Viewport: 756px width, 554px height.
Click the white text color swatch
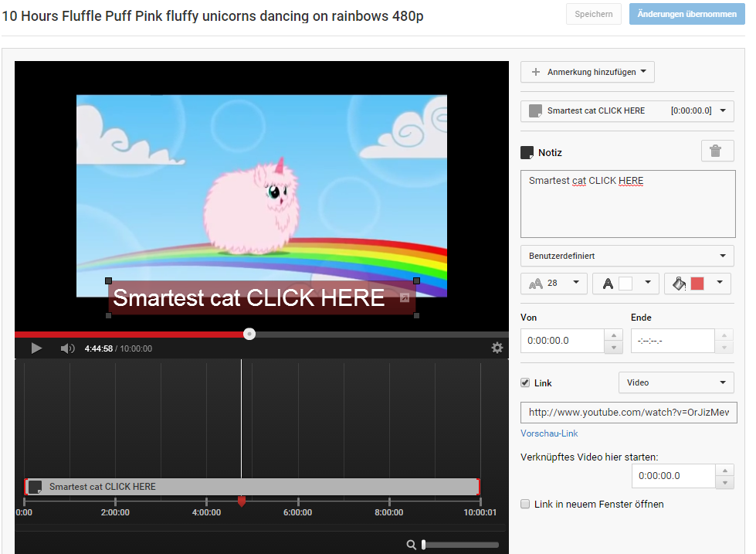[625, 284]
